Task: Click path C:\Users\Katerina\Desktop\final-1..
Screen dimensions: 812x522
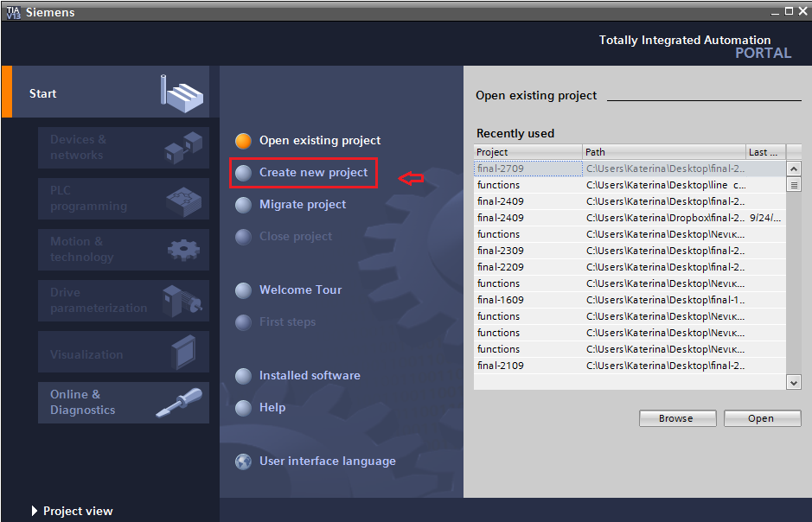Action: point(666,300)
